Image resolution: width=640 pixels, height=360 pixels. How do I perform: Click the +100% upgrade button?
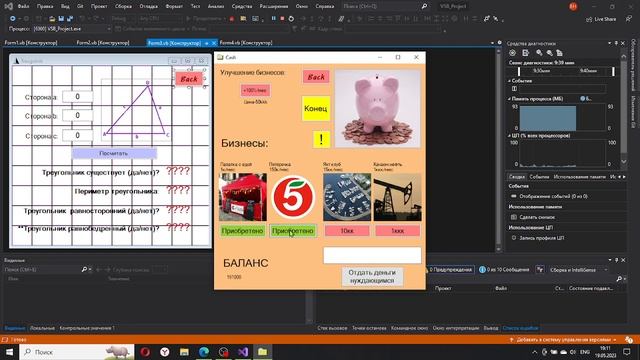[x=255, y=90]
